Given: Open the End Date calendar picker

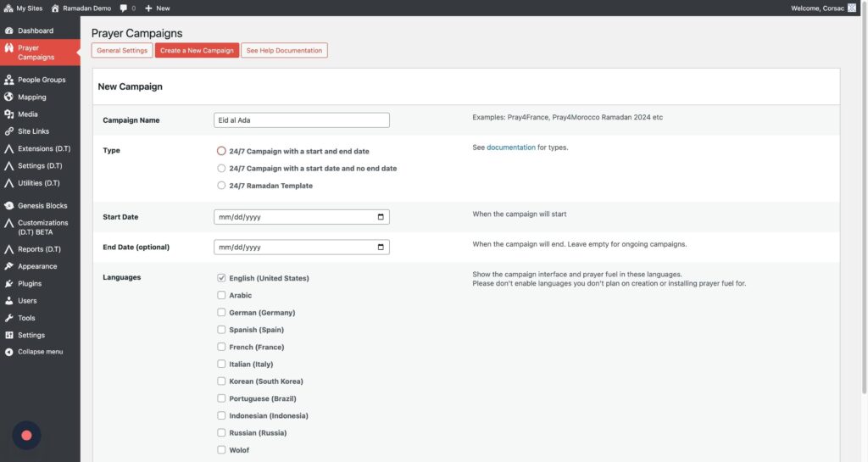Looking at the screenshot, I should click(x=381, y=248).
